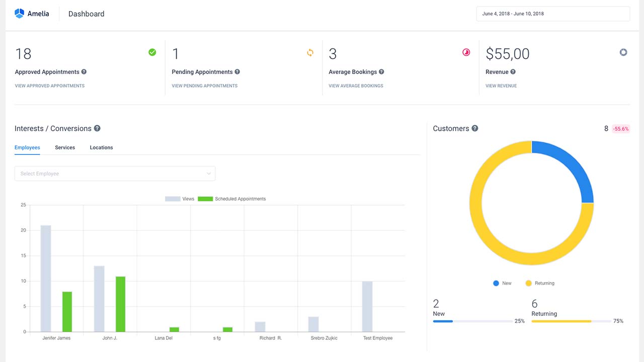The image size is (644, 362).
Task: Click help icon beside Customers heading
Action: point(475,129)
